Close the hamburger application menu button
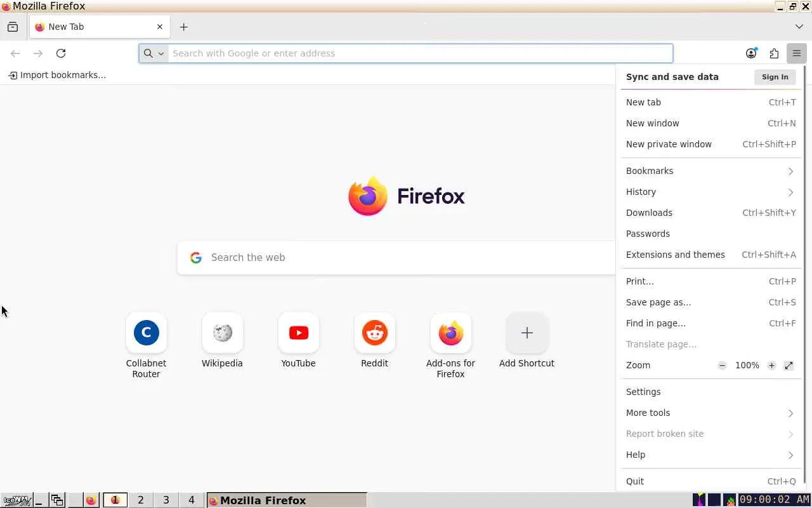Viewport: 812px width, 508px height. click(x=797, y=53)
